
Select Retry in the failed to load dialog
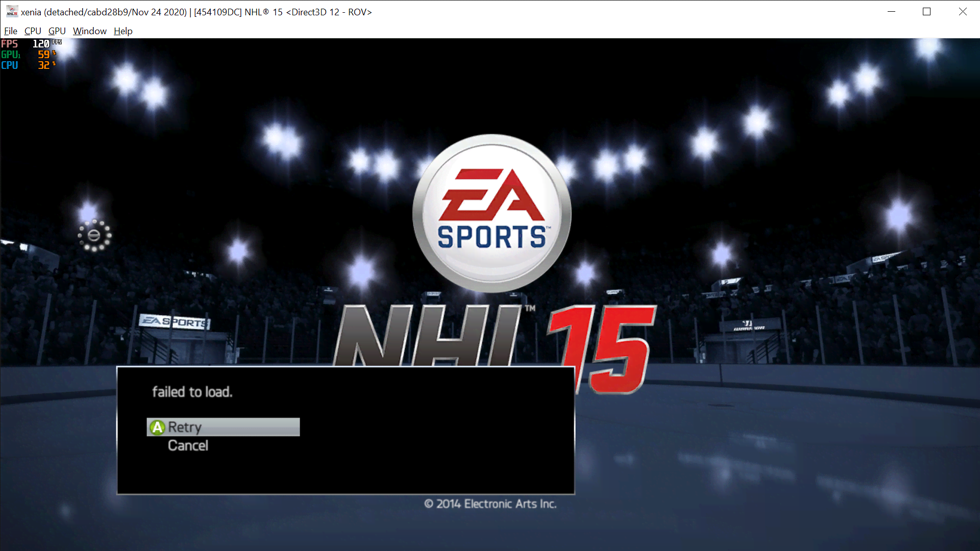(185, 427)
